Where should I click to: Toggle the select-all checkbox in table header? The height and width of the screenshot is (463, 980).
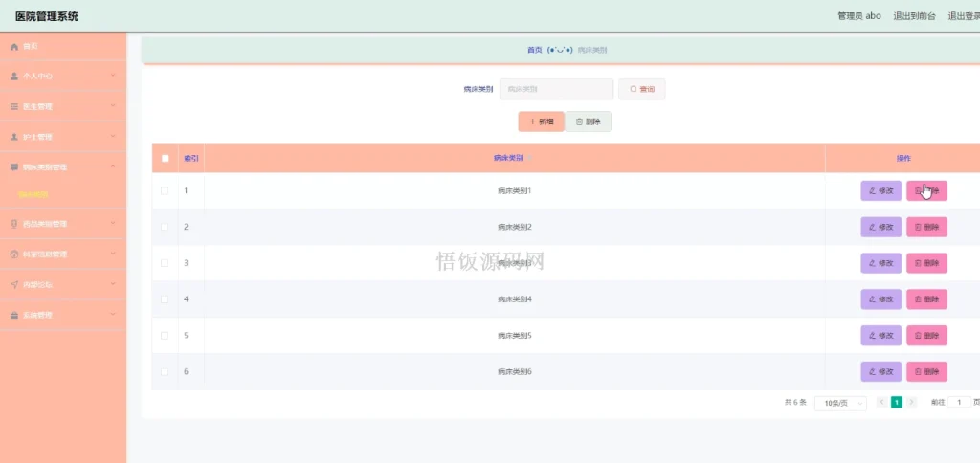pos(165,159)
